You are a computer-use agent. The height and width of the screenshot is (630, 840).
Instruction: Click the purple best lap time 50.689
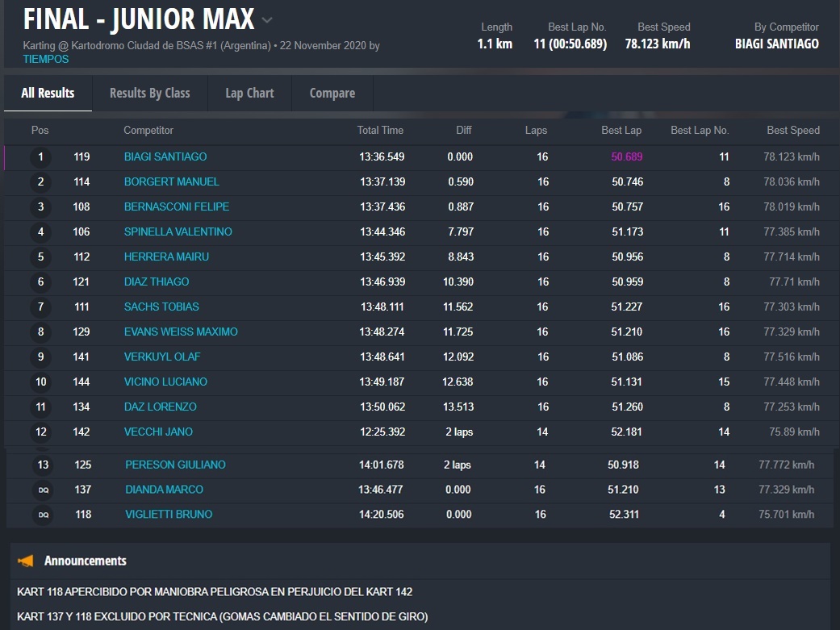click(626, 156)
